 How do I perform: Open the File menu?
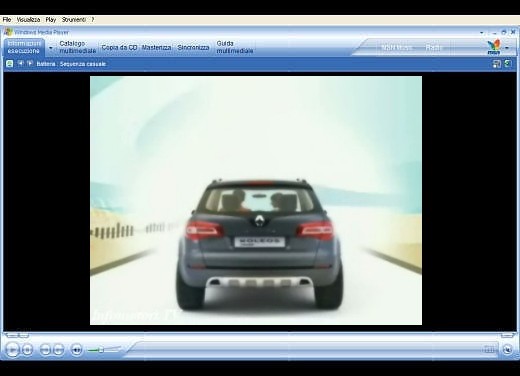point(7,20)
